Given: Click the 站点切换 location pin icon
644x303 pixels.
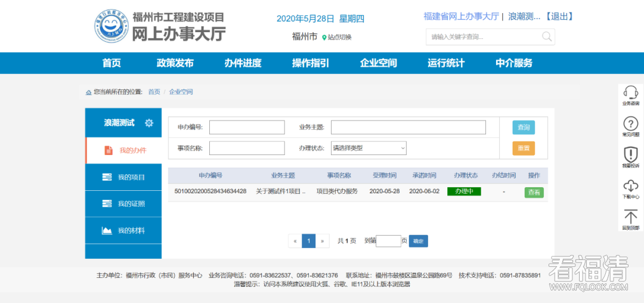Looking at the screenshot, I should [324, 38].
